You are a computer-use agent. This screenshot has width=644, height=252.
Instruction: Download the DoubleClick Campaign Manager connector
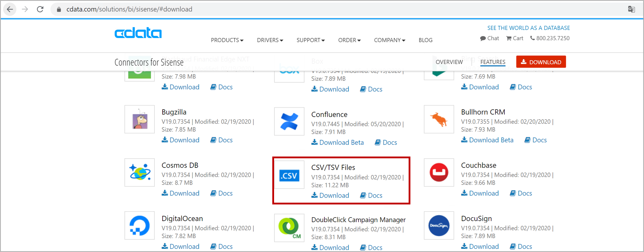[331, 247]
